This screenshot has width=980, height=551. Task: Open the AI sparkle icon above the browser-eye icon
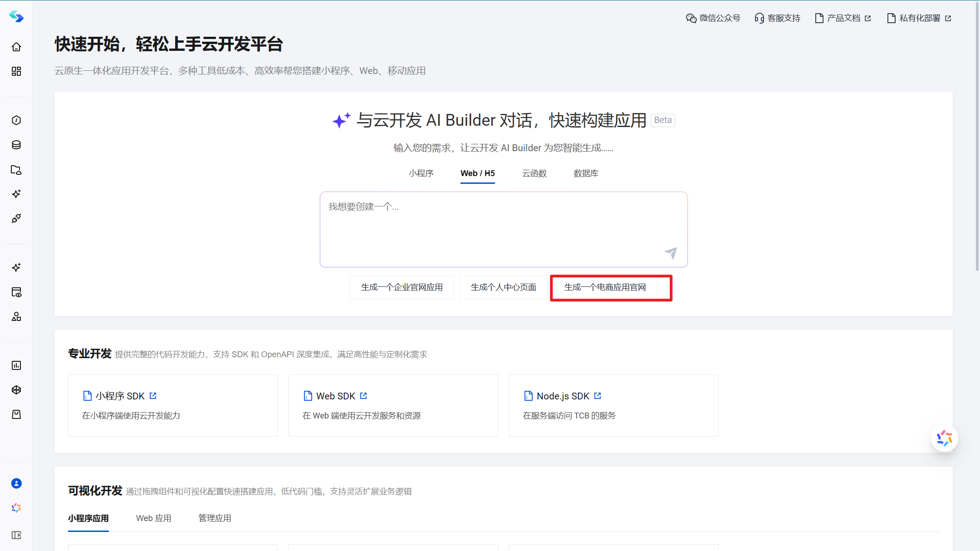pos(16,267)
